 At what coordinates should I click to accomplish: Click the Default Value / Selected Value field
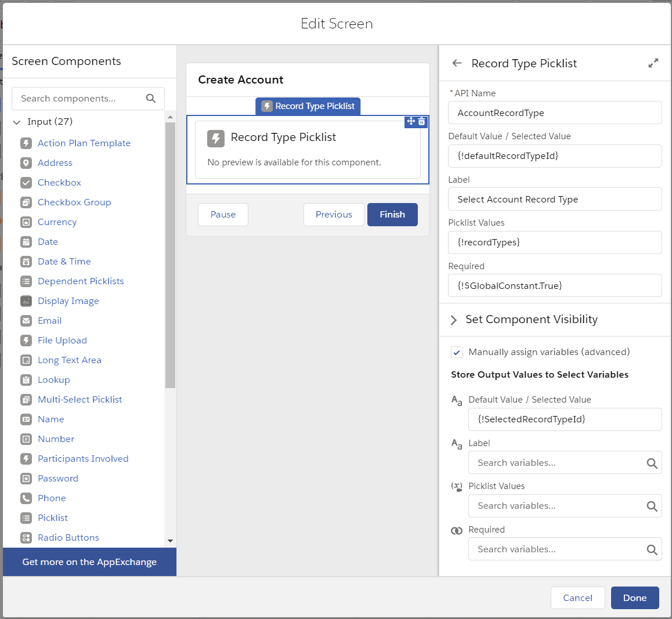pos(555,155)
